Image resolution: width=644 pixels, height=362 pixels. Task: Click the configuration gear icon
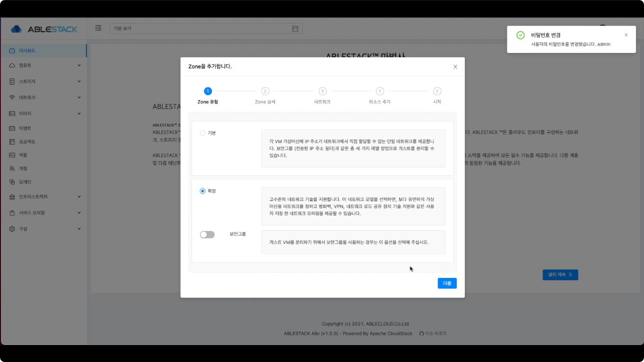point(12,229)
